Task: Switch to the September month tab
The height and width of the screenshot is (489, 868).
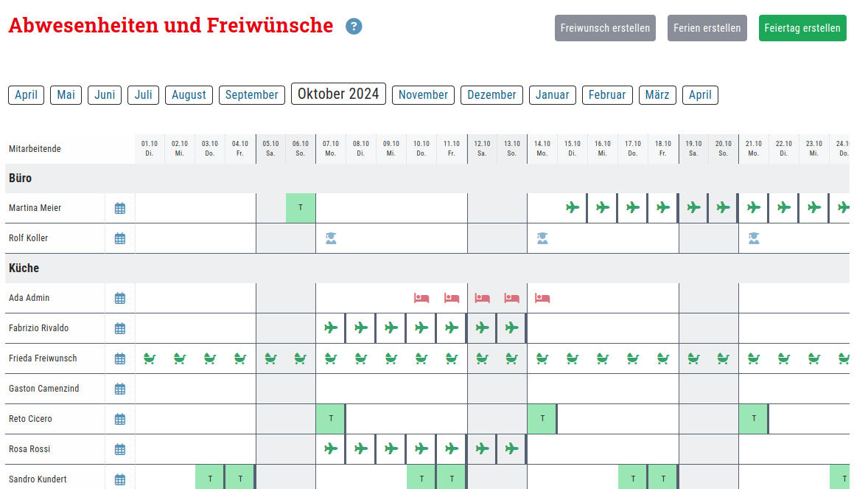Action: [x=251, y=95]
